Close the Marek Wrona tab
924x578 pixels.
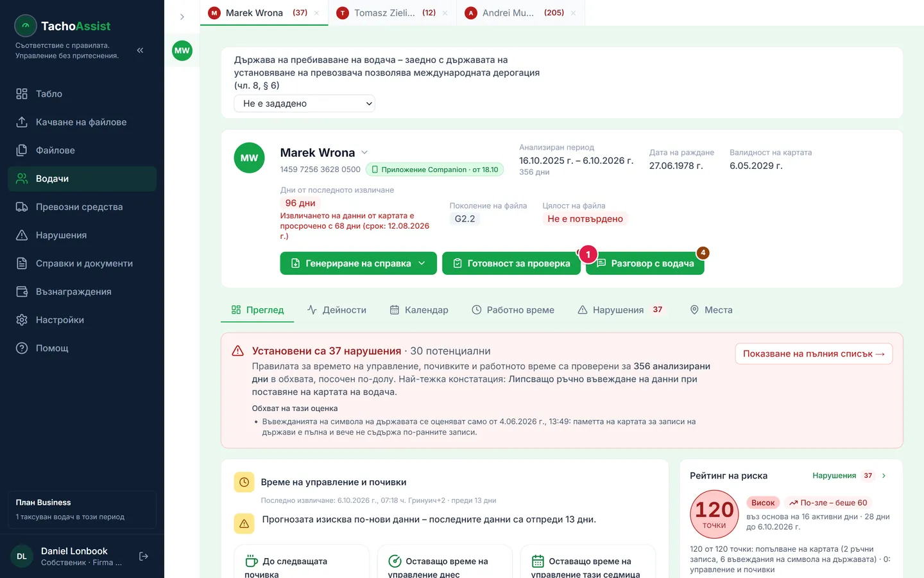click(316, 13)
